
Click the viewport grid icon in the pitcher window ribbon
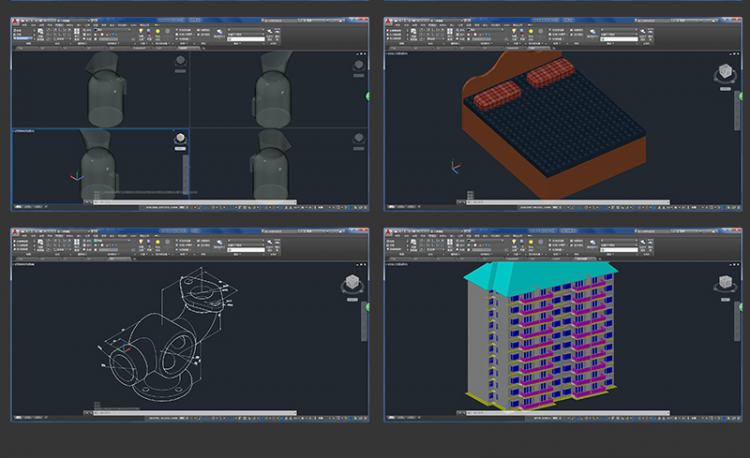(77, 32)
